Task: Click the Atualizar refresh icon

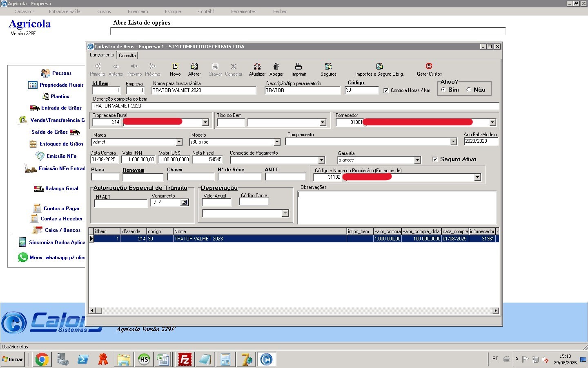Action: [257, 67]
